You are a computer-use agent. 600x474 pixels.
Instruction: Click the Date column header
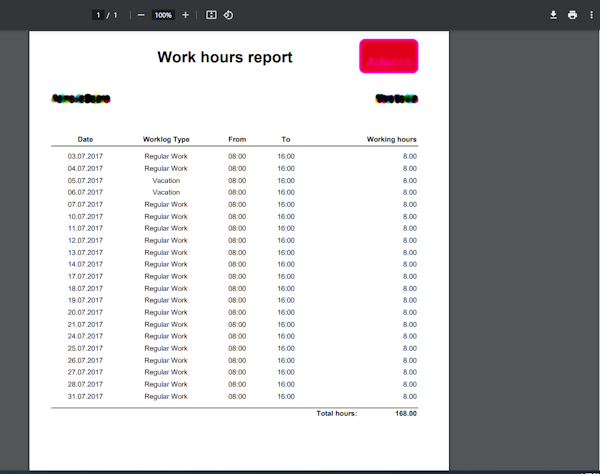[x=85, y=139]
